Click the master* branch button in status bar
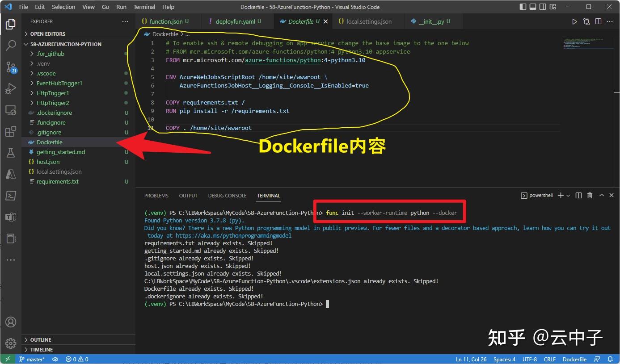 point(32,359)
